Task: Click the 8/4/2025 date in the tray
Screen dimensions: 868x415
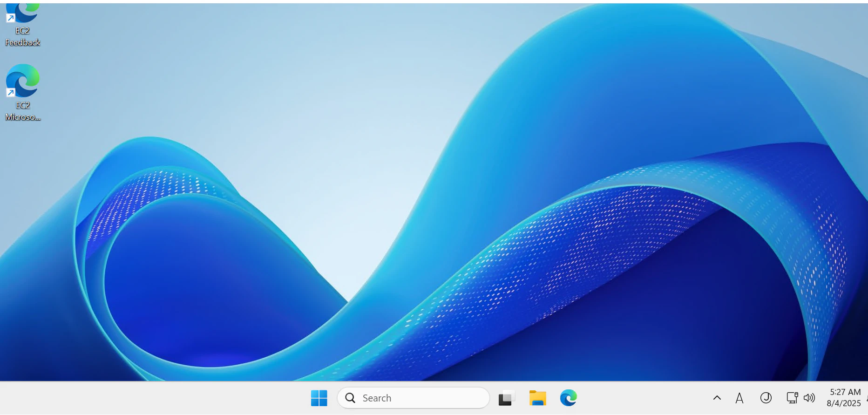Action: point(844,403)
